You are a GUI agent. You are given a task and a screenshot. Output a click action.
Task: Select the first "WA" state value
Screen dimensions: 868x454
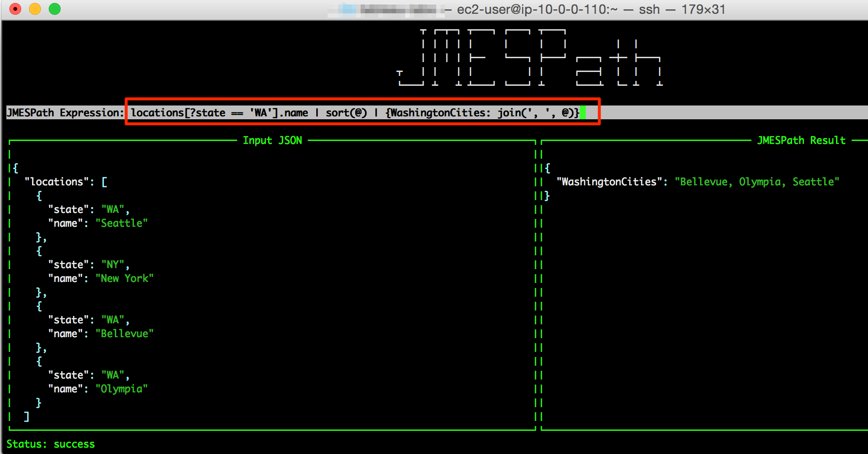pos(112,209)
